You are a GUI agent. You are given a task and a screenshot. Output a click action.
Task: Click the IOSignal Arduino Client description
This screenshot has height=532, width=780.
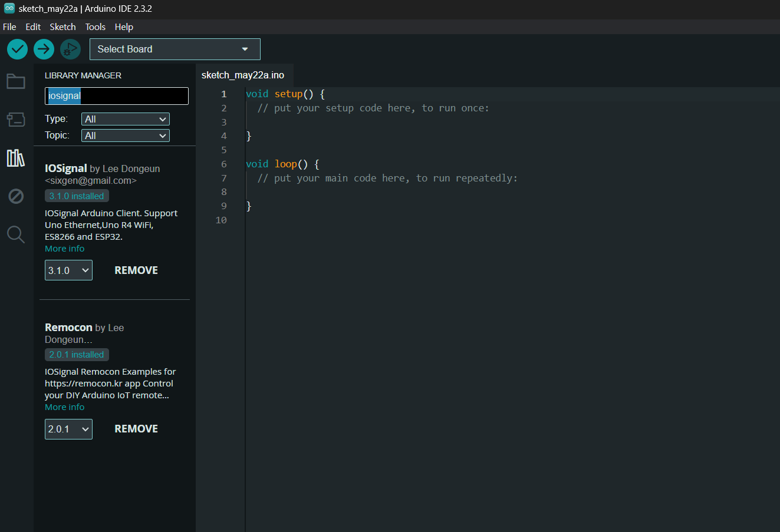(111, 225)
